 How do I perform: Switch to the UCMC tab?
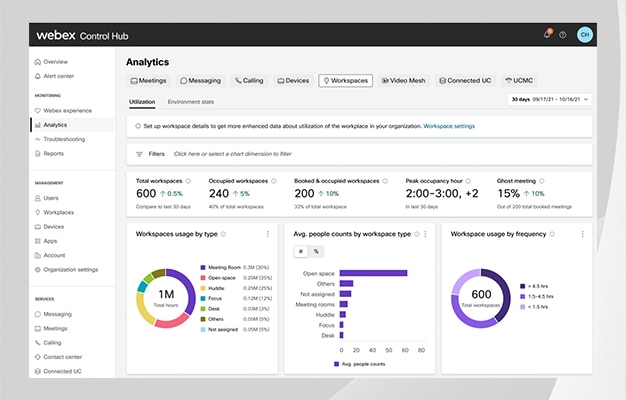click(519, 81)
